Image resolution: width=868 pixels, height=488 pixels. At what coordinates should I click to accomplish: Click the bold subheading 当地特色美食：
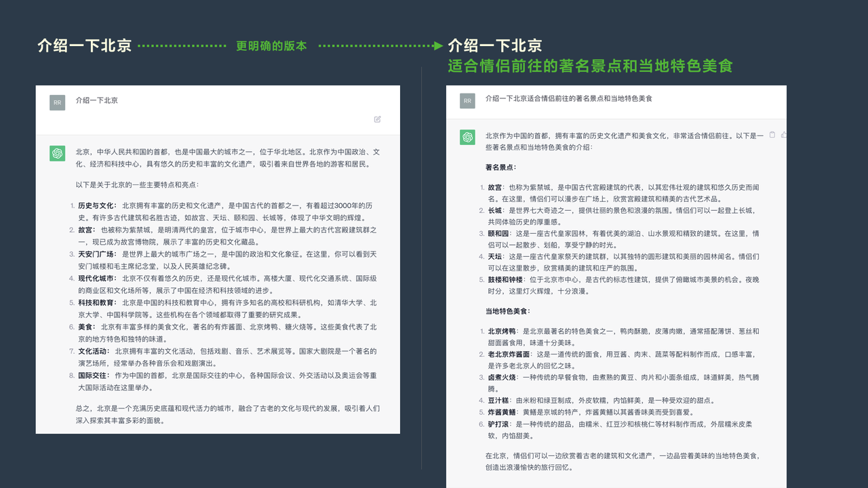pyautogui.click(x=509, y=311)
